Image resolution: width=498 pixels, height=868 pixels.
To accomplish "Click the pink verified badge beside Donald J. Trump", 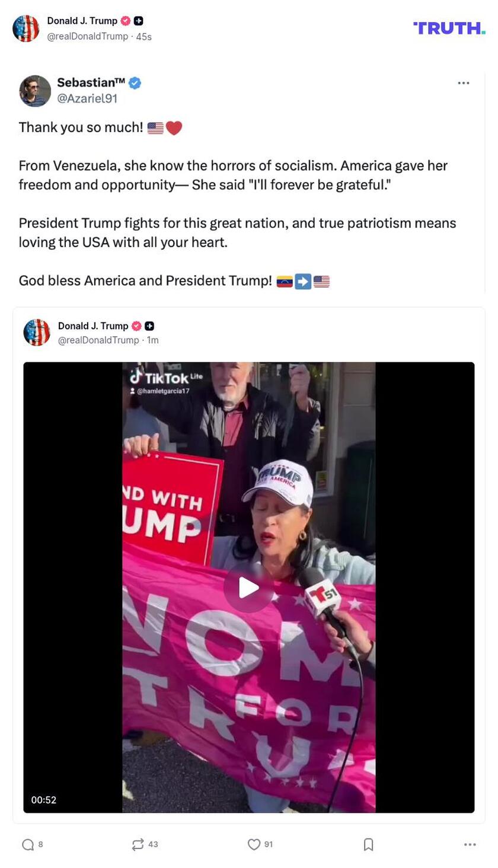I will pyautogui.click(x=125, y=20).
